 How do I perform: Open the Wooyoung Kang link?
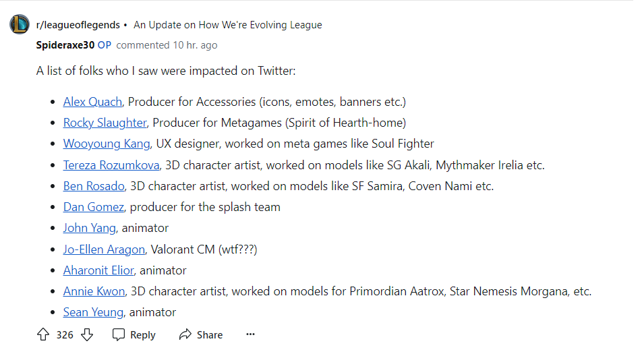(x=107, y=144)
